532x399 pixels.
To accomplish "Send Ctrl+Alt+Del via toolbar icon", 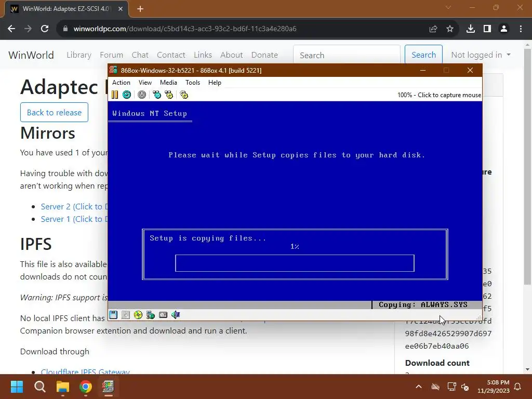I will (157, 95).
